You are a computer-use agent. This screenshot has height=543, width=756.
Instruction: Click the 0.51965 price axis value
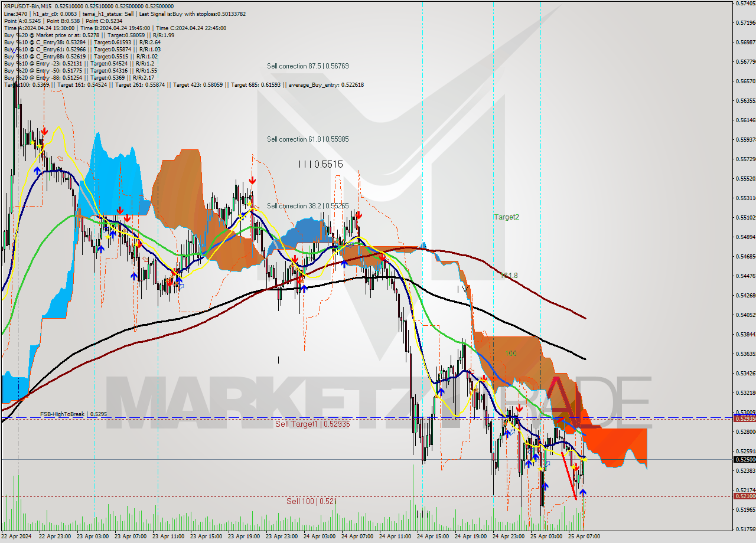745,510
